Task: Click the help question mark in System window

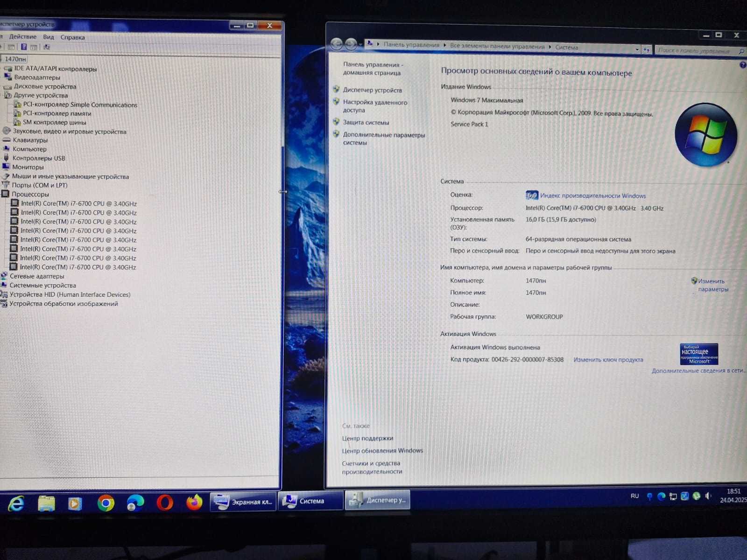Action: [x=743, y=65]
